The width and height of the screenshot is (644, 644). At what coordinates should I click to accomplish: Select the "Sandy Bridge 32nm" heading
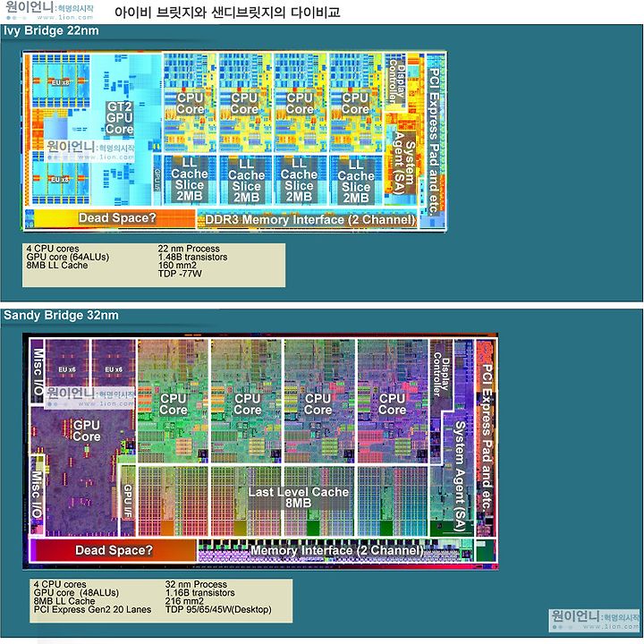tap(61, 316)
